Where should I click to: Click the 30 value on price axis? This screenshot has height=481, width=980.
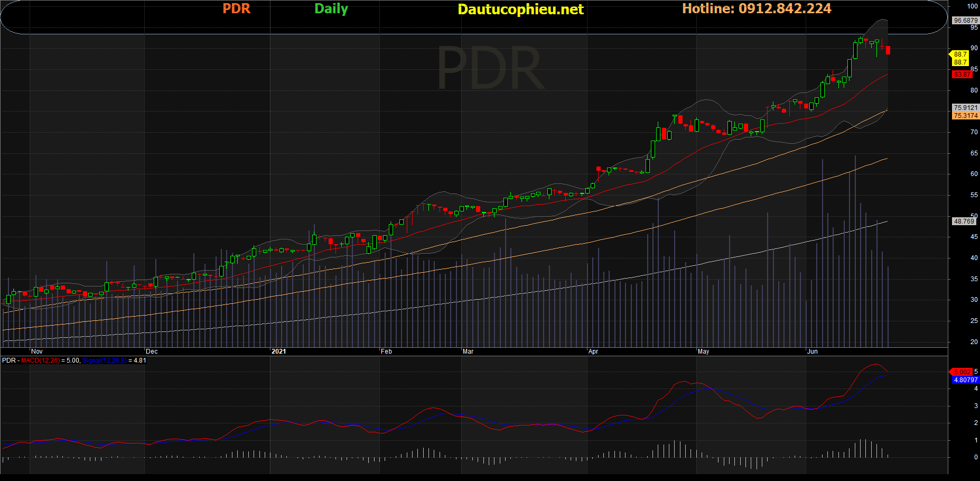[974, 300]
